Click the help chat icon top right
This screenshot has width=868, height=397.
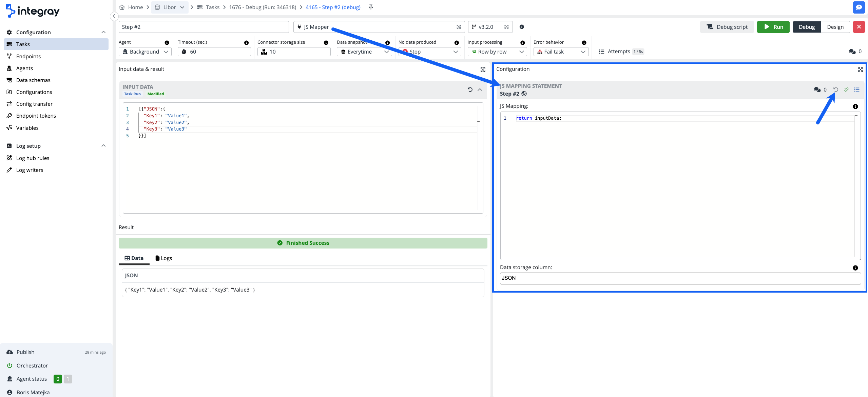(859, 7)
